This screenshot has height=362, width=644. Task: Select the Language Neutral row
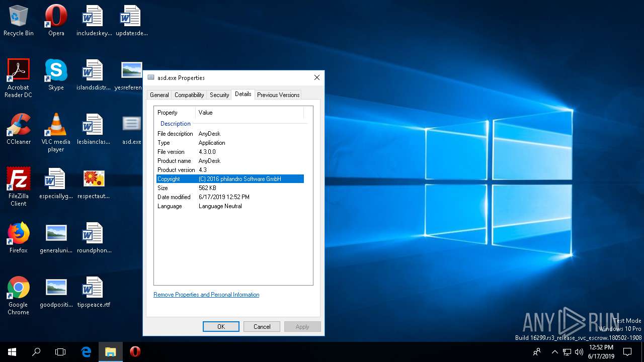click(x=230, y=206)
